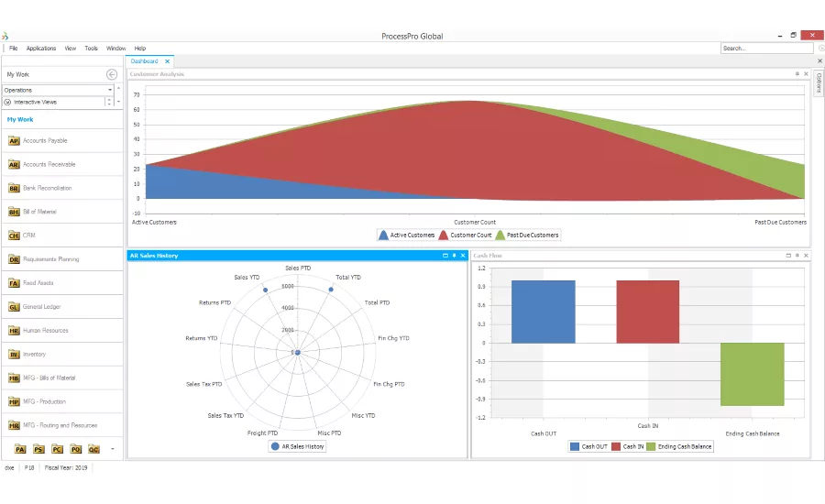Click the Sales YTD radar data point
This screenshot has height=504, width=825.
265,290
